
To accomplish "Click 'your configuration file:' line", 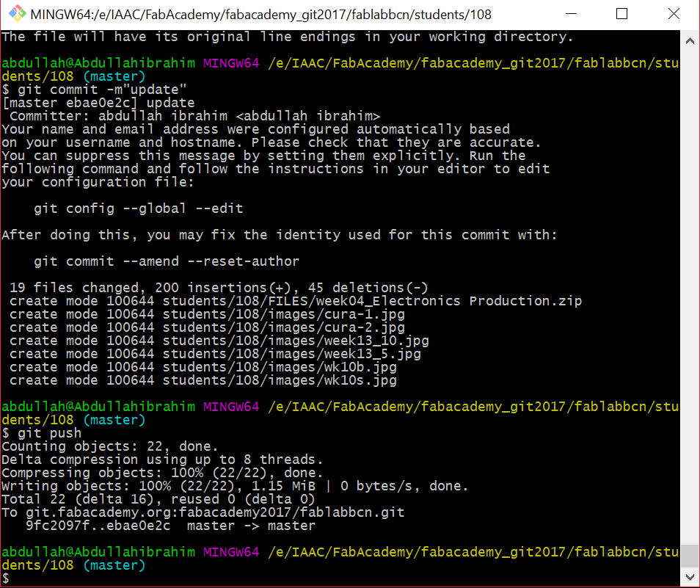I will coord(98,182).
